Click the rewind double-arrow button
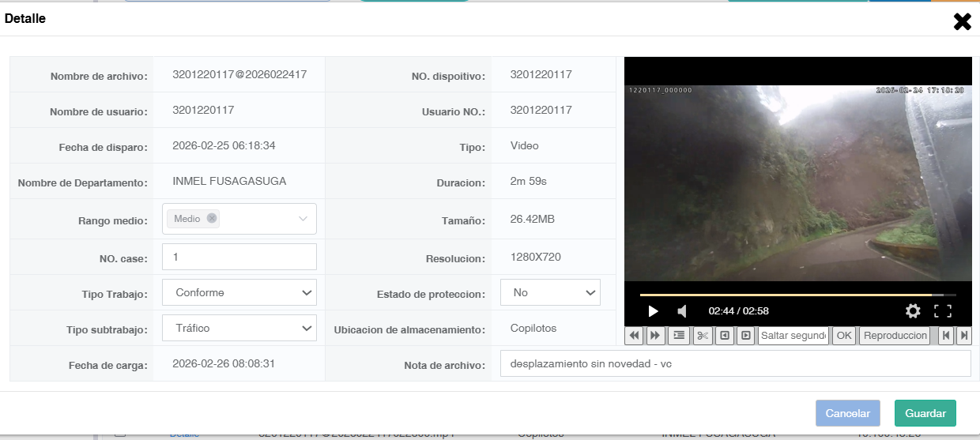Screen dimensions: 980x440 click(634, 336)
